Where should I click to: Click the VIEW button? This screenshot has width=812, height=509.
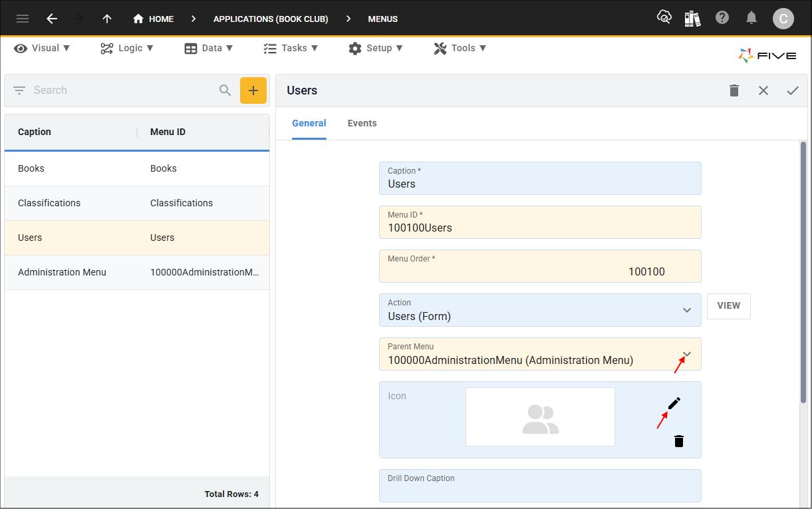(729, 306)
